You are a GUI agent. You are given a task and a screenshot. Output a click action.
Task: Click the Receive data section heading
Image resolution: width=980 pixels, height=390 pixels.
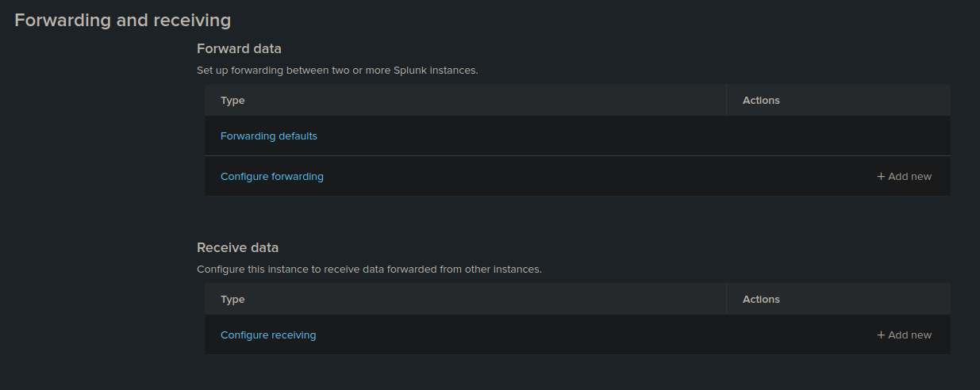coord(237,248)
